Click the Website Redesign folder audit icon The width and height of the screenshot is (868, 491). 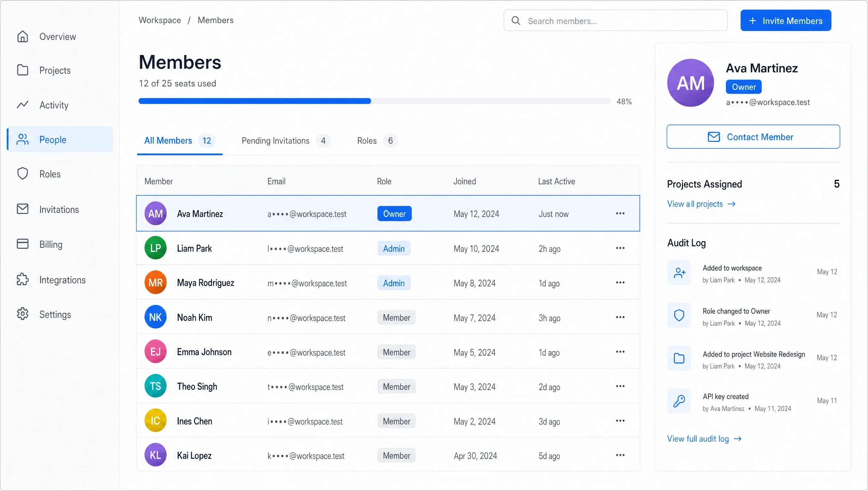679,359
